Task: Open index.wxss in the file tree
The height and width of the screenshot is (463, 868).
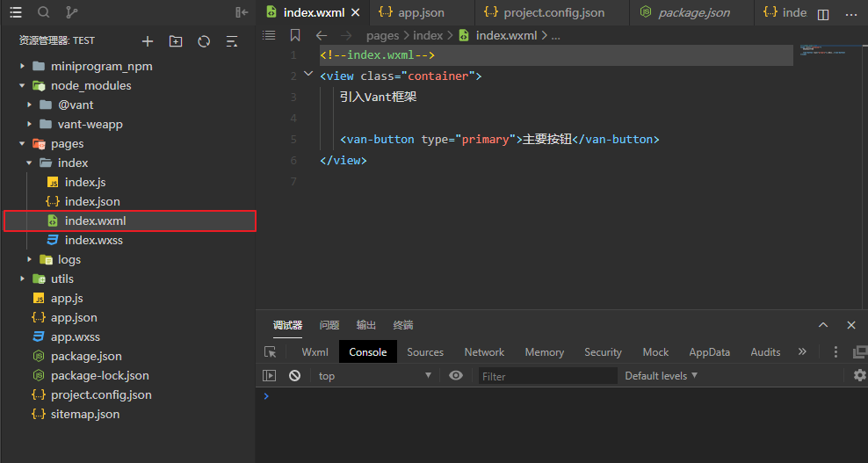Action: point(93,240)
